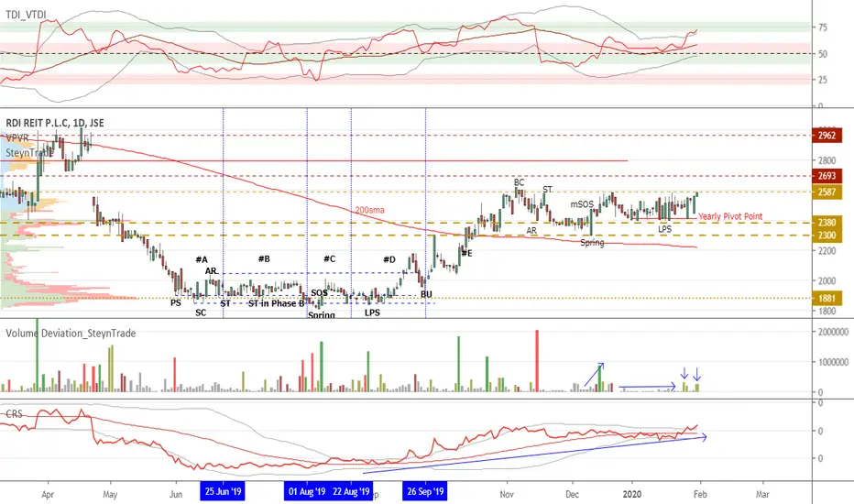Select the Yearly Pivot Point label
This screenshot has height=504, width=854.
coord(730,216)
